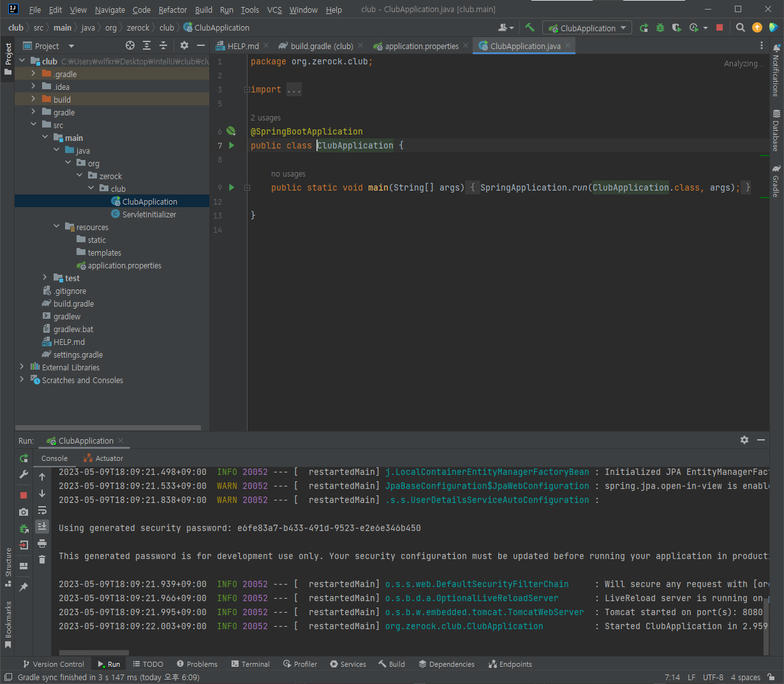Screen dimensions: 784x684
Task: Open Run panel gear settings
Action: coord(744,440)
